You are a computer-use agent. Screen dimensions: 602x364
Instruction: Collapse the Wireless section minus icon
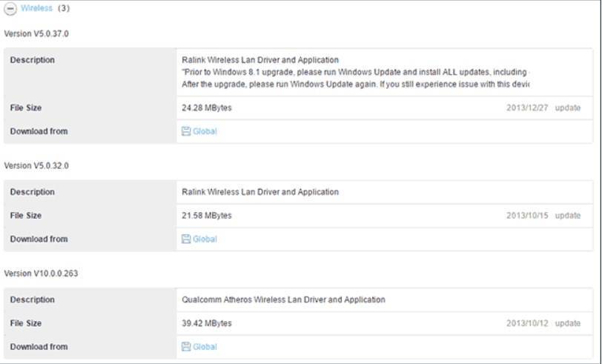11,9
